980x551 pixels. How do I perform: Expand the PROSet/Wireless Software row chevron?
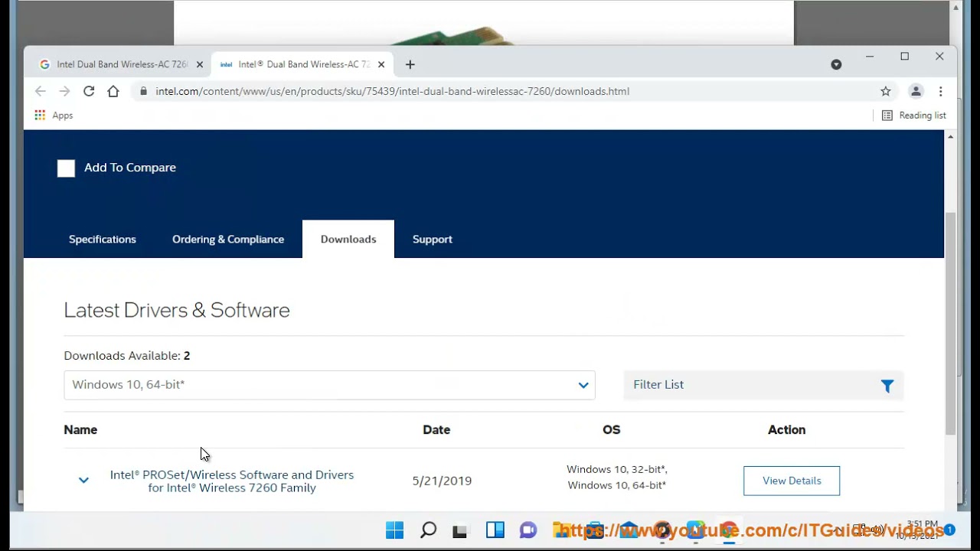[83, 481]
